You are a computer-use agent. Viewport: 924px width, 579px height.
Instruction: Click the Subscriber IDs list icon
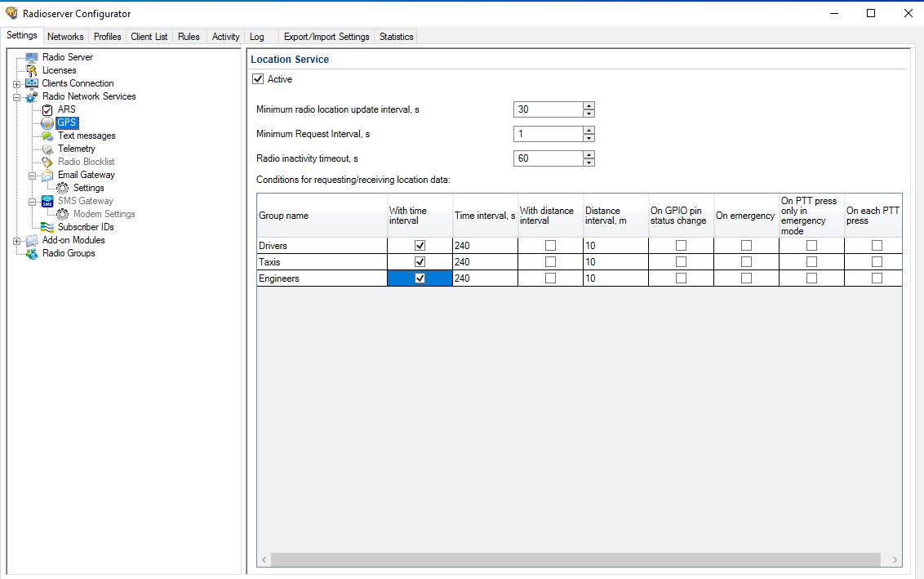tap(47, 227)
